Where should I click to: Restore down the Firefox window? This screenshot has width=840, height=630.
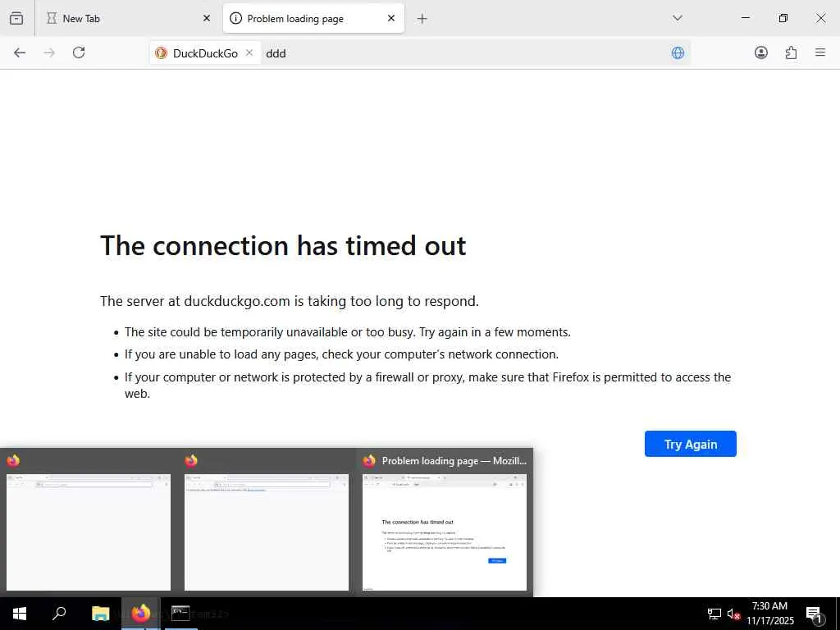tap(783, 18)
